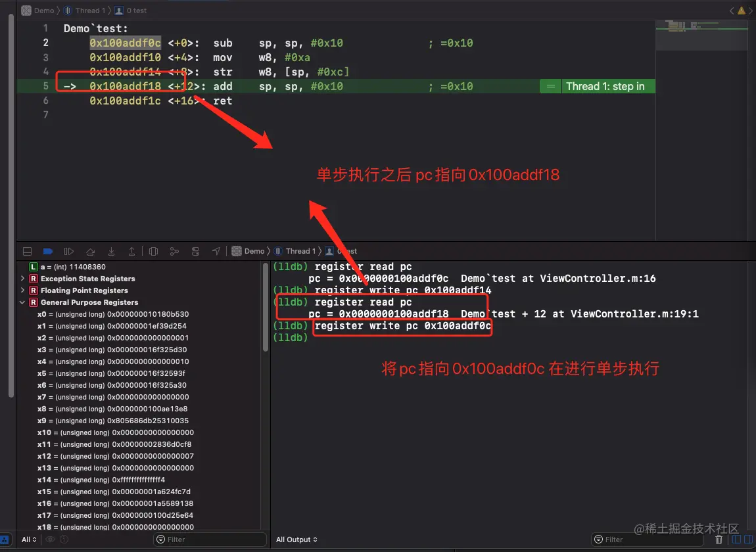The height and width of the screenshot is (552, 756).
Task: Open the View Hierarchy debugger icon
Action: point(153,251)
